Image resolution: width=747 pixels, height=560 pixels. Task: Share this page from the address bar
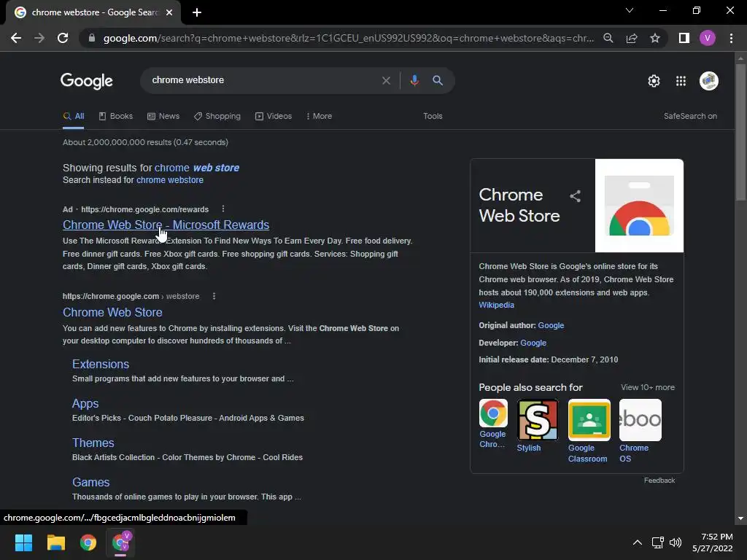click(632, 38)
